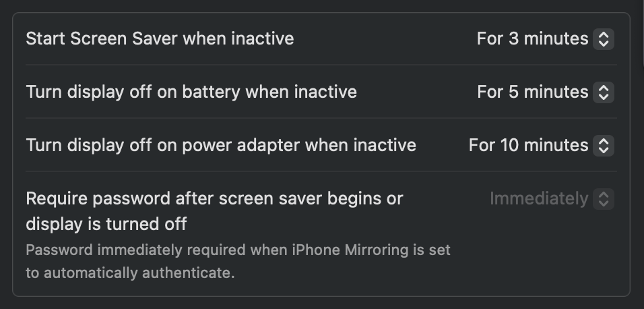Click the words "display is turned off"

[x=106, y=223]
